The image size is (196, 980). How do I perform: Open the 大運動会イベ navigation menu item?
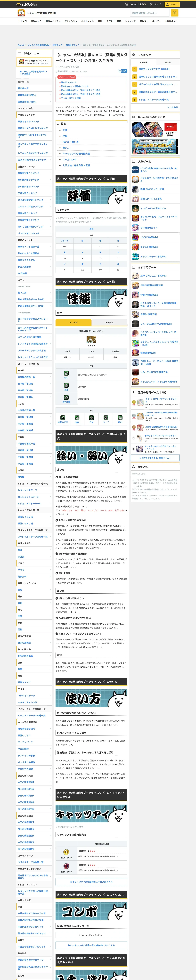pyautogui.click(x=171, y=21)
